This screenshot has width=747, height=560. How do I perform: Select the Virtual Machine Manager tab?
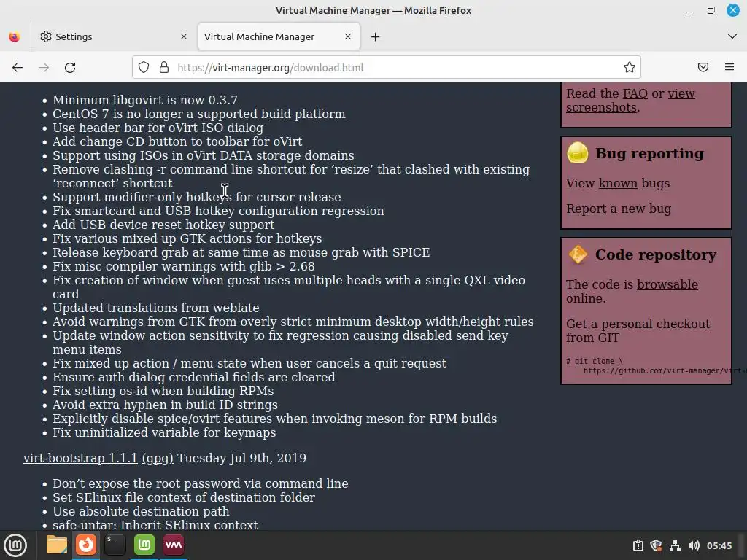click(x=279, y=36)
